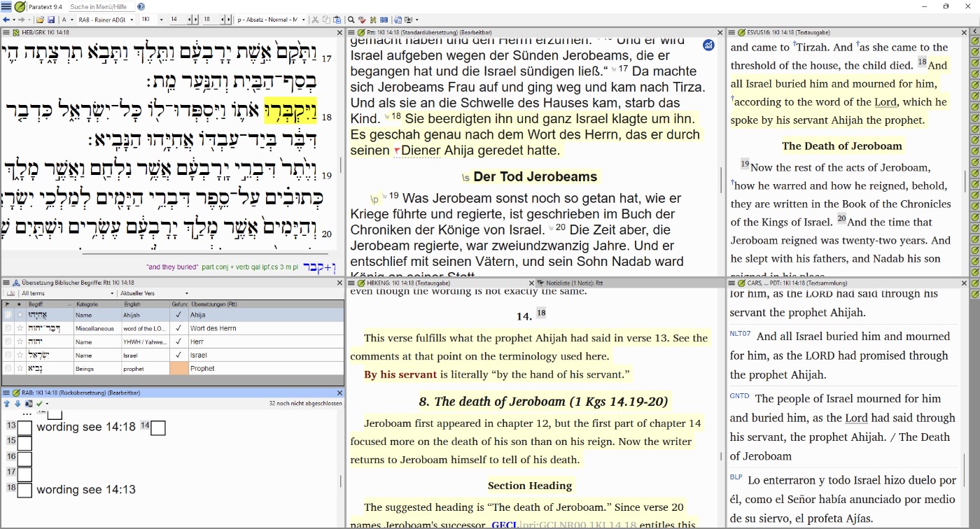Click next chapter arrow beside chapter 14
The height and width of the screenshot is (529, 980).
pos(195,20)
